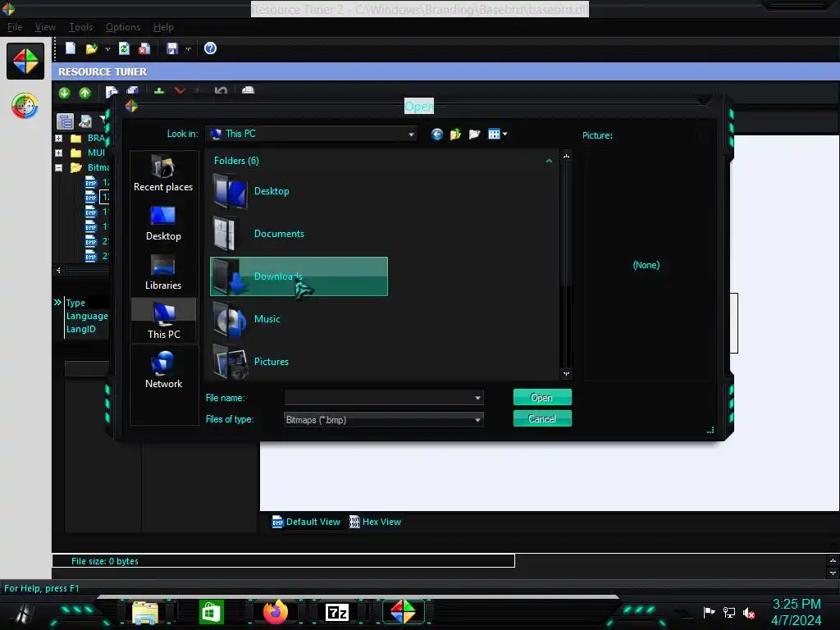Click the file list scroll-down arrow
840x630 pixels.
566,373
